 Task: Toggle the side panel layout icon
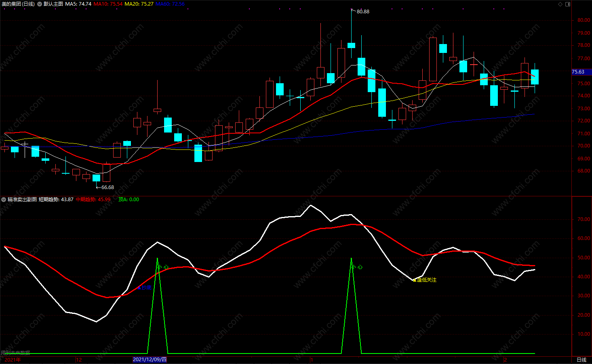[568, 4]
